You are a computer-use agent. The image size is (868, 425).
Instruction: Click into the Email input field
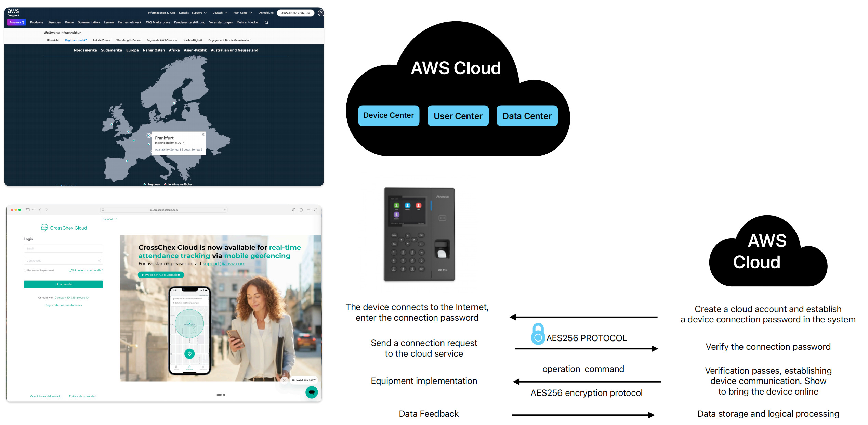63,249
